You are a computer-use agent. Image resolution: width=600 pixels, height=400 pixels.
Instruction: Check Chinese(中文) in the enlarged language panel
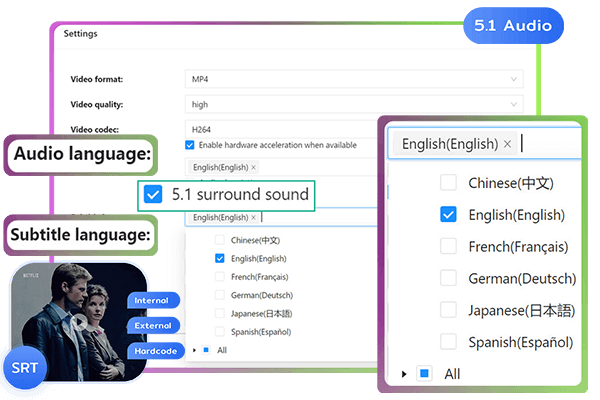[x=448, y=183]
